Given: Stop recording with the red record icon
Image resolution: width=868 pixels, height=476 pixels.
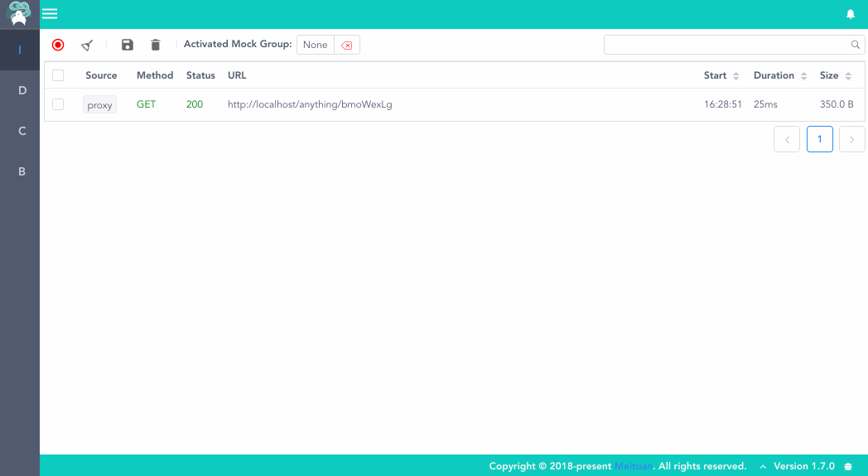Looking at the screenshot, I should 58,45.
